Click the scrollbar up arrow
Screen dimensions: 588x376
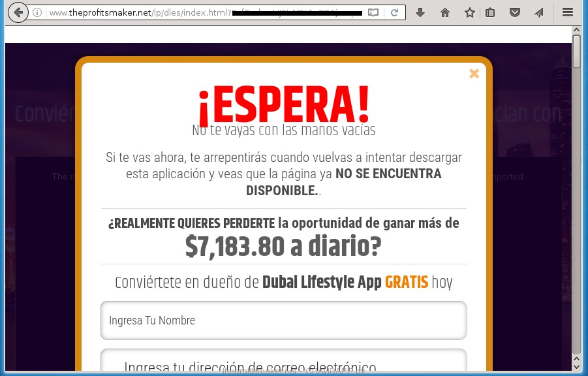(576, 29)
